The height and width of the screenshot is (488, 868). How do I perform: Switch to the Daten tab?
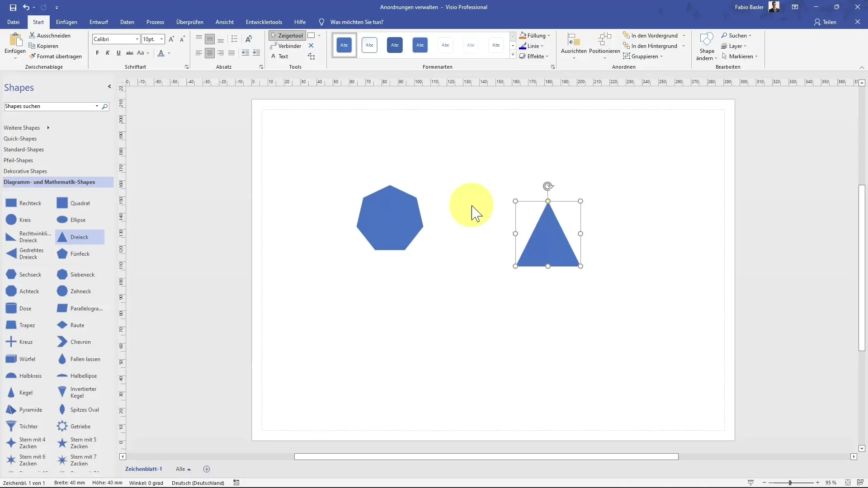(x=127, y=22)
